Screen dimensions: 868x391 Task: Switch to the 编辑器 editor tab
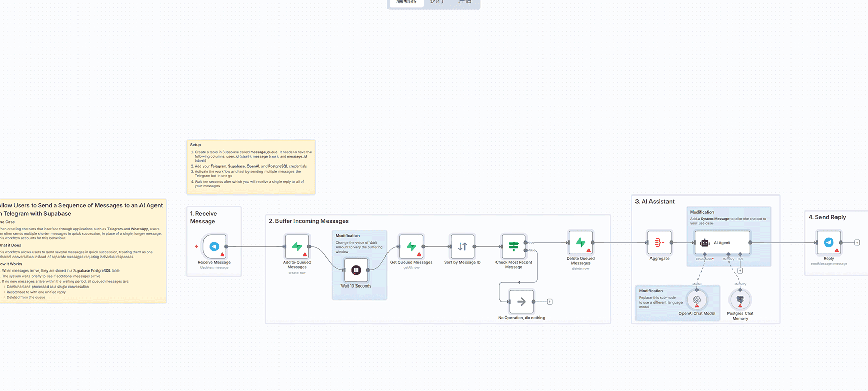pos(406,2)
